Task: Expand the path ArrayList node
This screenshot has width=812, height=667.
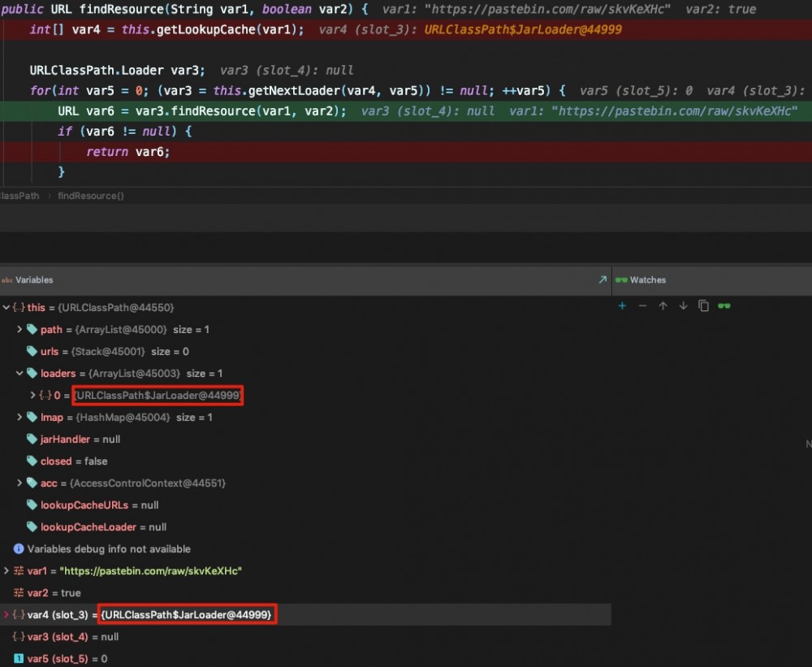Action: pyautogui.click(x=19, y=329)
